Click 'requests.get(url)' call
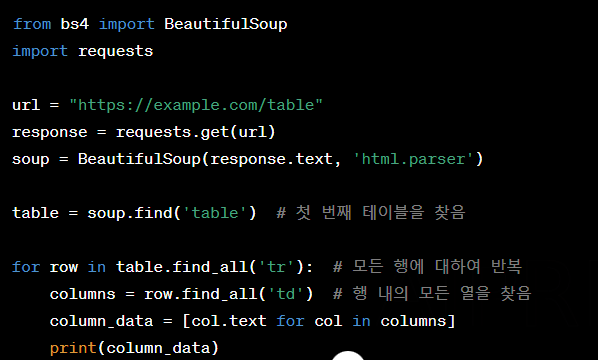The height and width of the screenshot is (360, 598). tap(195, 132)
